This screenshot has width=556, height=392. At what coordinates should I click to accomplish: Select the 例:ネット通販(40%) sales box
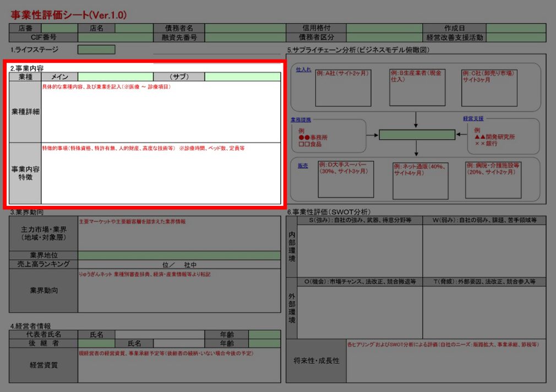(x=421, y=181)
